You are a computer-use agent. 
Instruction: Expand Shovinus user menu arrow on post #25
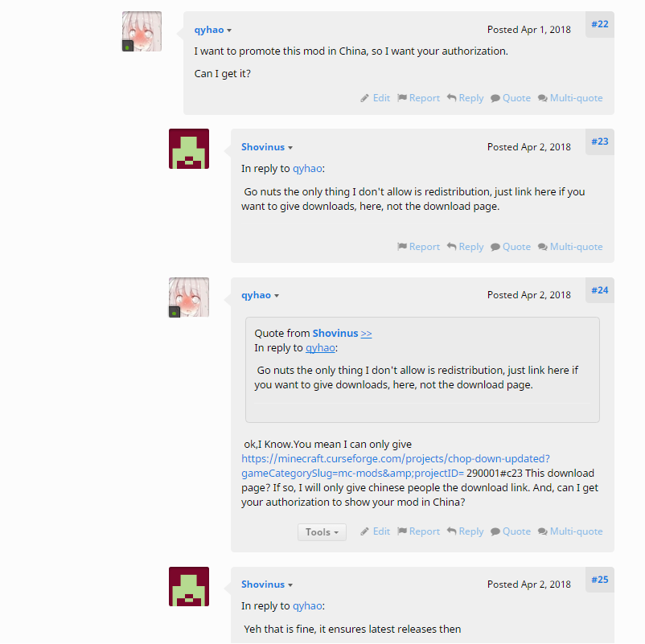(x=290, y=585)
